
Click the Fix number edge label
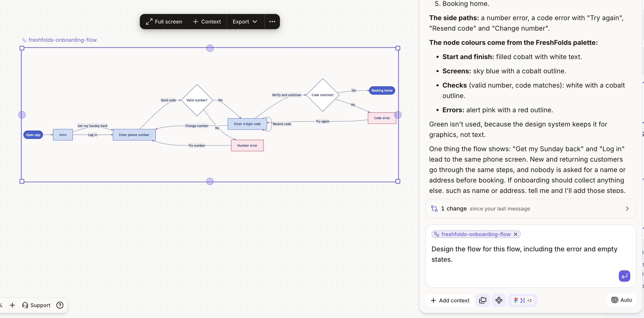click(x=197, y=146)
